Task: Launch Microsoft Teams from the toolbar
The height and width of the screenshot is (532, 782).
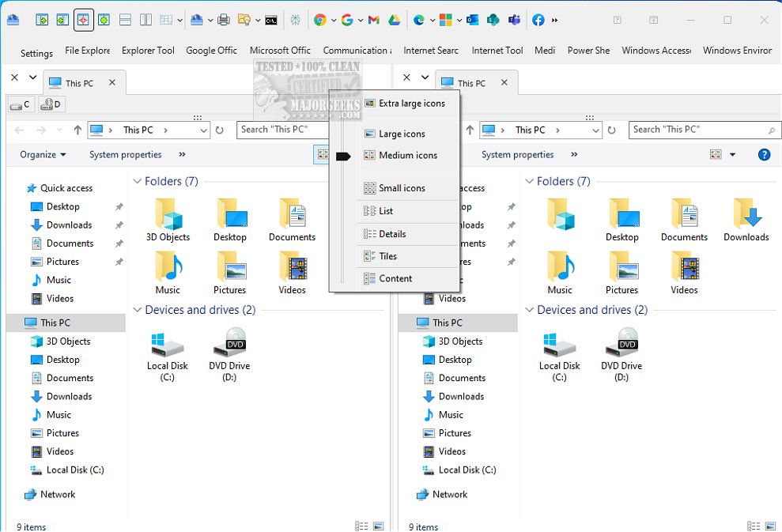Action: pyautogui.click(x=514, y=20)
